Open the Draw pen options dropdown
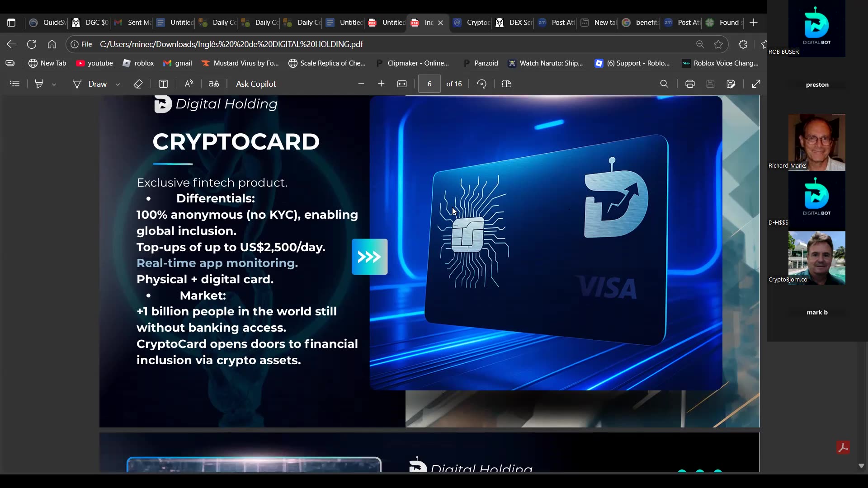 [118, 84]
